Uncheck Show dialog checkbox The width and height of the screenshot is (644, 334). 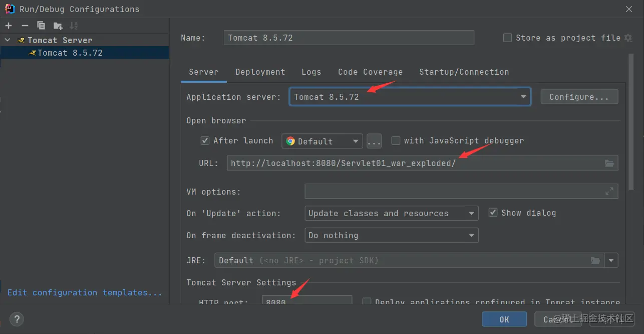point(493,213)
